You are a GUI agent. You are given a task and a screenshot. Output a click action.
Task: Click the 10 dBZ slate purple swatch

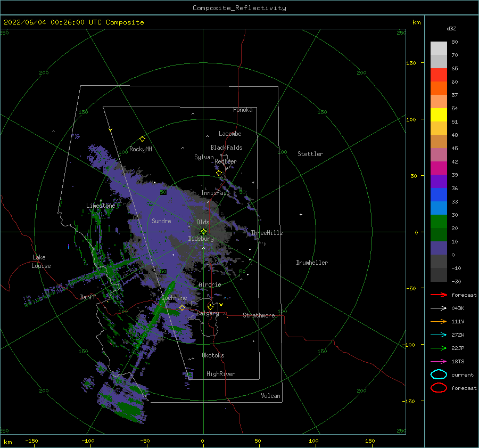(439, 248)
